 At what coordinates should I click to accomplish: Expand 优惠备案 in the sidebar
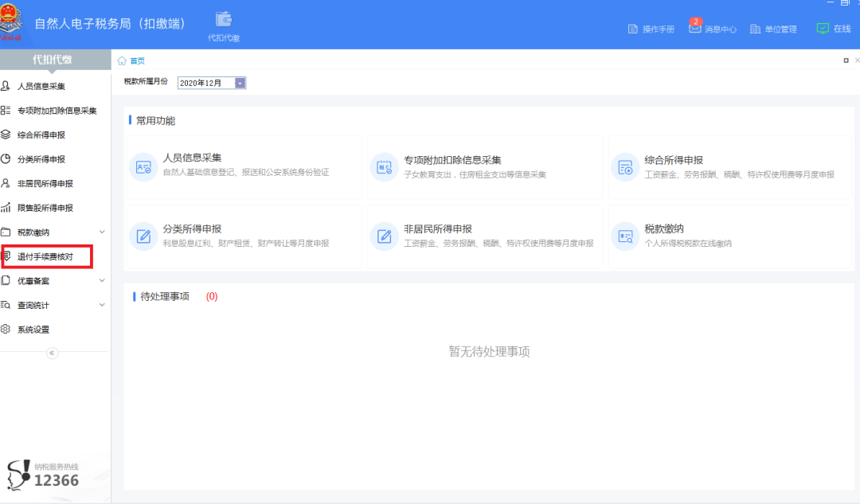[102, 280]
